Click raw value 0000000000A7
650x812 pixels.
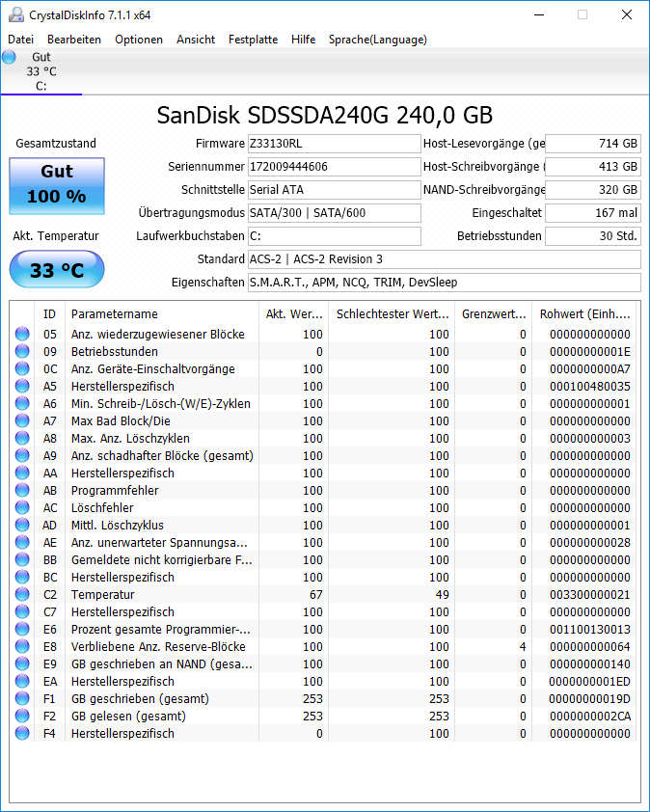coord(590,368)
